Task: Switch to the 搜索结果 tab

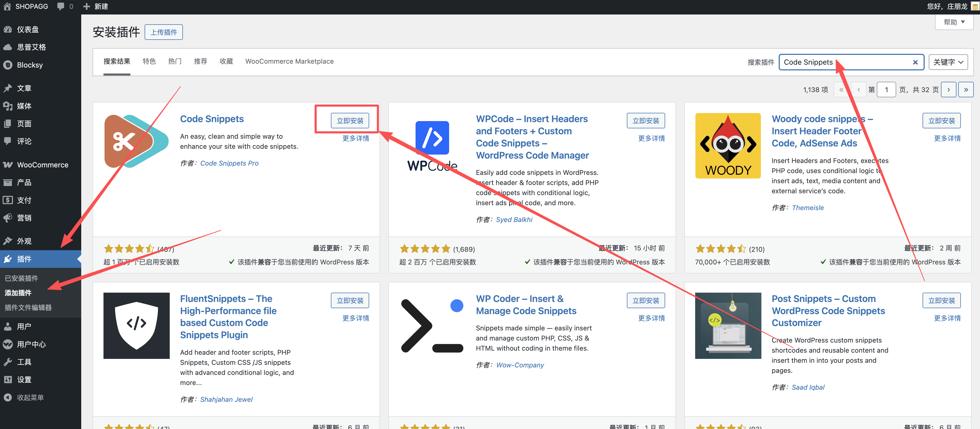Action: coord(117,61)
